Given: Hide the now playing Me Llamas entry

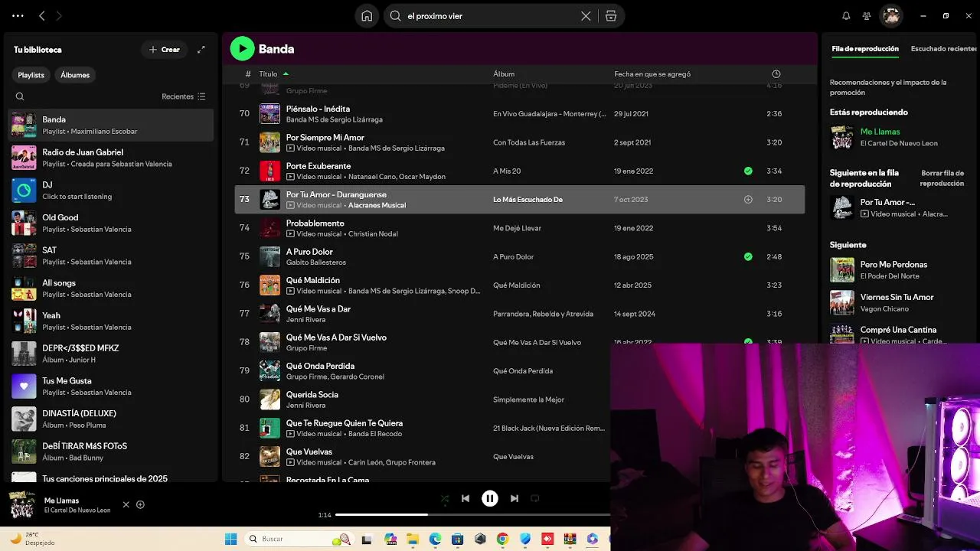Looking at the screenshot, I should coord(126,504).
